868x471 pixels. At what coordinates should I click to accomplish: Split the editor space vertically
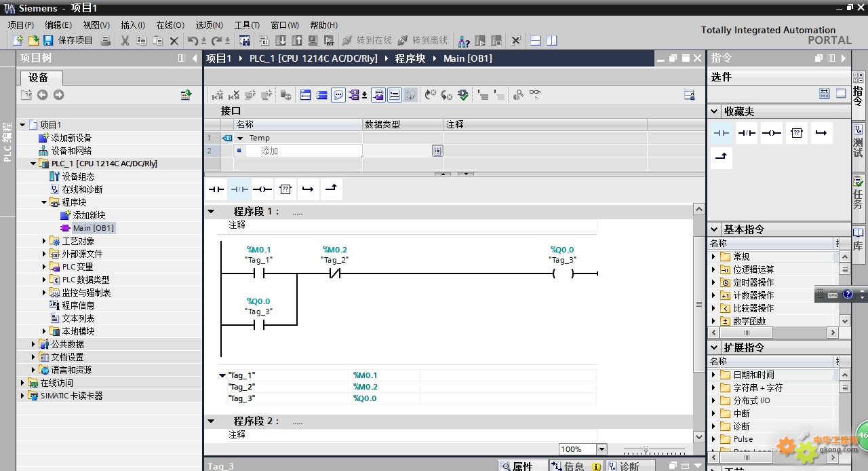552,41
